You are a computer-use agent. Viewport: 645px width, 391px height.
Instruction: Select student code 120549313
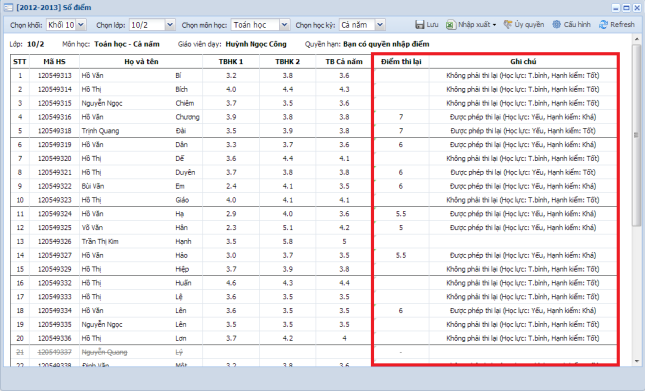[54, 76]
